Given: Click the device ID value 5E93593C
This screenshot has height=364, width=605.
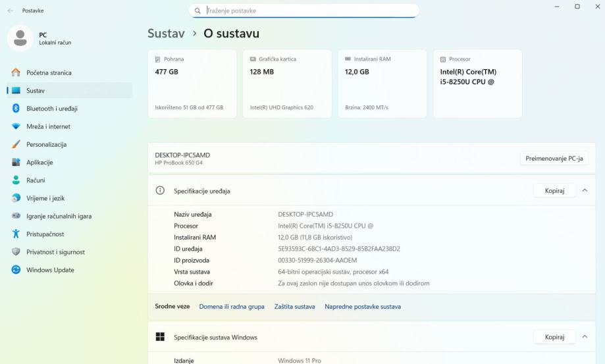Looking at the screenshot, I should pos(339,249).
